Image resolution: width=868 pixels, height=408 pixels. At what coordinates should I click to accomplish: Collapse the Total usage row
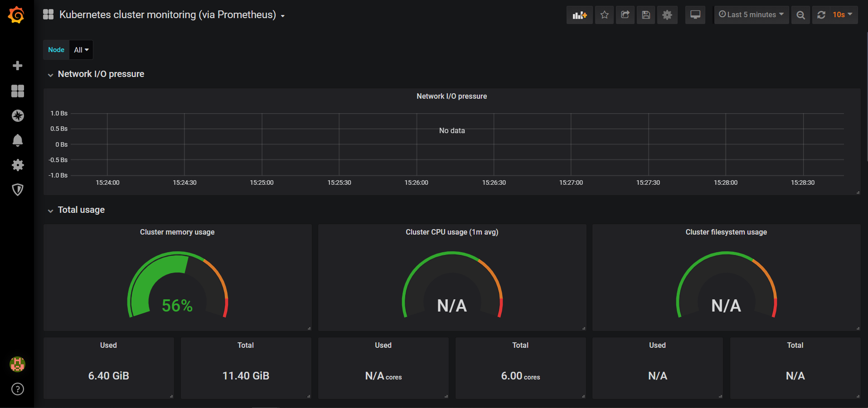pyautogui.click(x=50, y=211)
